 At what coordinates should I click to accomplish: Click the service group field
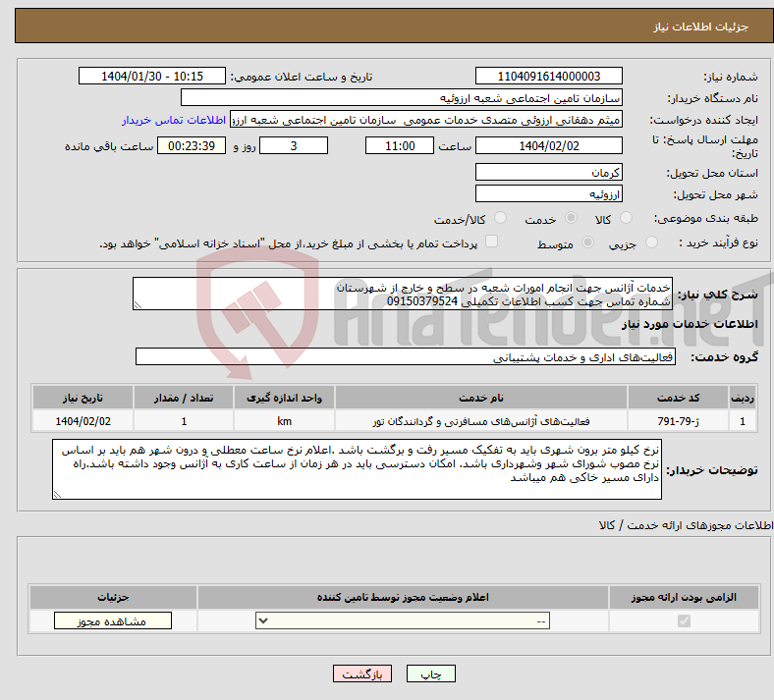[x=406, y=356]
